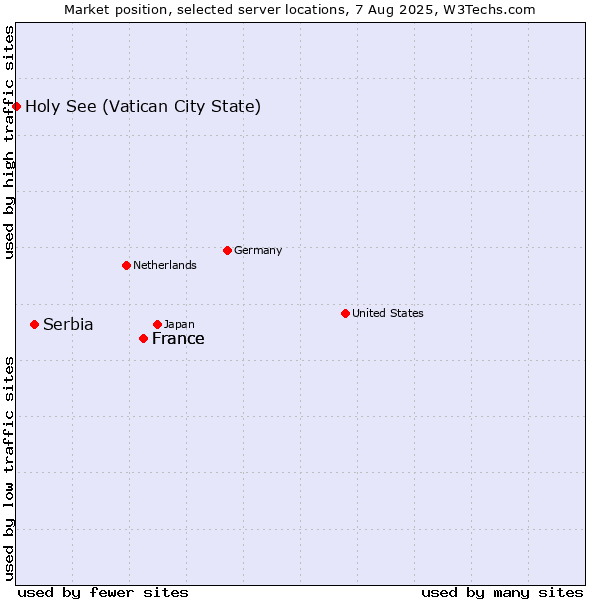The image size is (600, 600).
Task: Select the 'Netherlands' label text
Action: [165, 265]
